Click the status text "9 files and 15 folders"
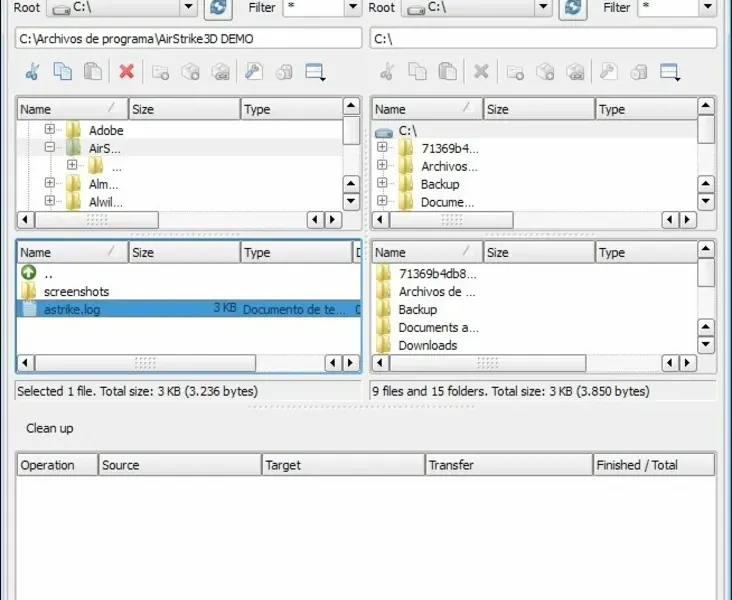This screenshot has width=732, height=600. tap(429, 391)
